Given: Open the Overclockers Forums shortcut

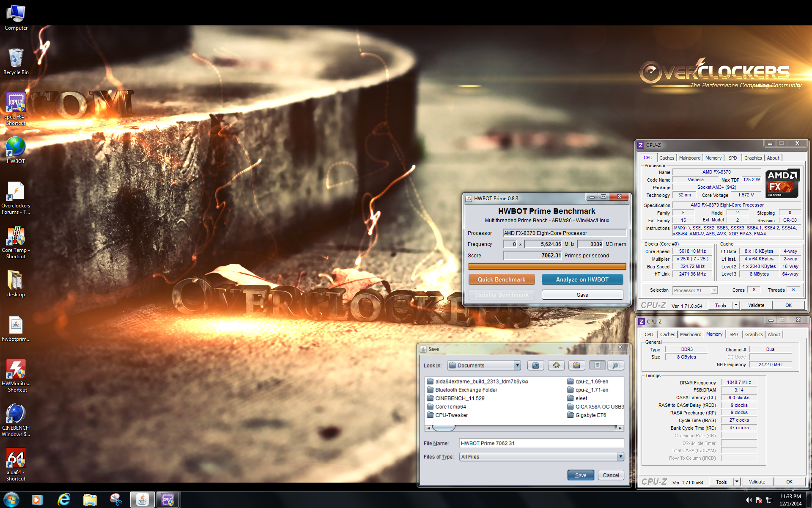Looking at the screenshot, I should (x=16, y=198).
